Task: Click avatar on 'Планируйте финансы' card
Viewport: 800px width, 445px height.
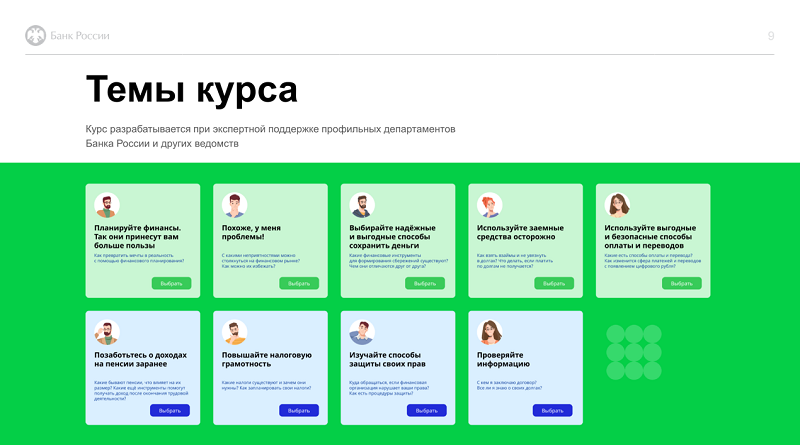Action: pos(107,206)
